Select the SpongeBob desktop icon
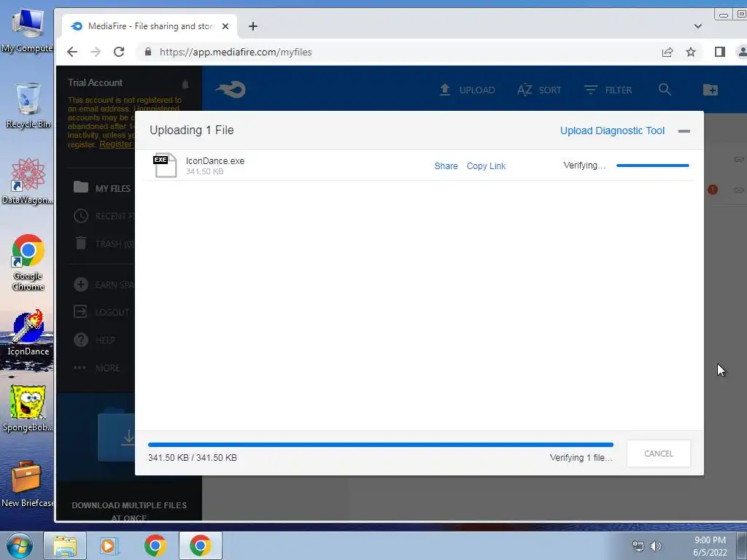Image resolution: width=747 pixels, height=560 pixels. tap(28, 408)
